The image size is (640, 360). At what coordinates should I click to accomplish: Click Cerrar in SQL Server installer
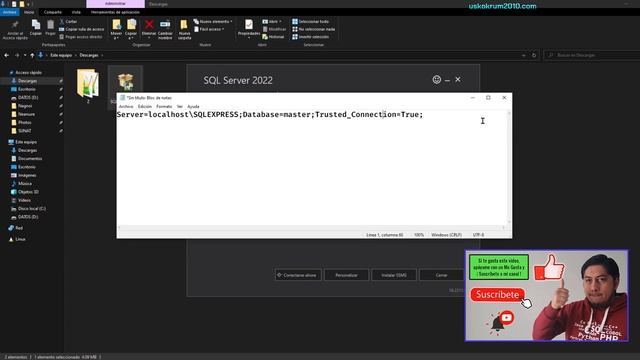pyautogui.click(x=441, y=275)
